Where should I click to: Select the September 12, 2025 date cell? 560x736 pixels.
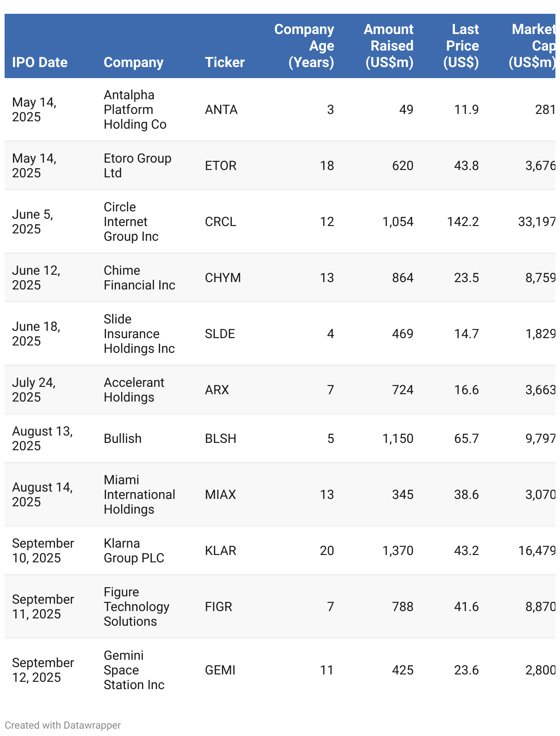pos(43,670)
